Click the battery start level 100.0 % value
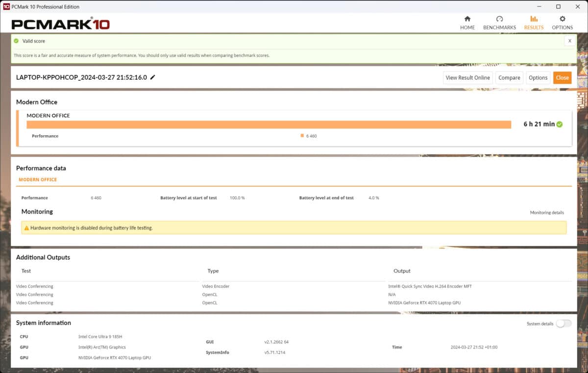 pyautogui.click(x=237, y=198)
